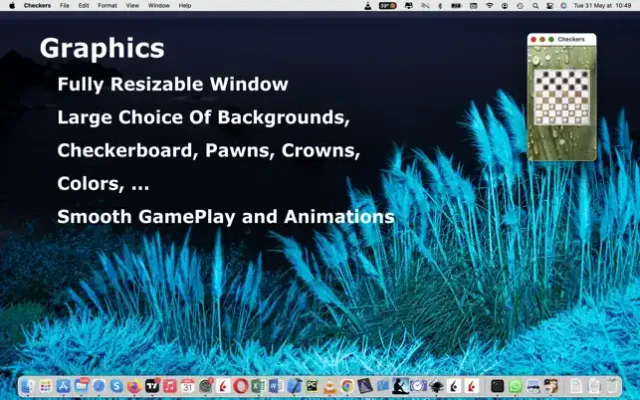The width and height of the screenshot is (640, 400).
Task: Open the Calendar icon showing 31
Action: [x=187, y=386]
